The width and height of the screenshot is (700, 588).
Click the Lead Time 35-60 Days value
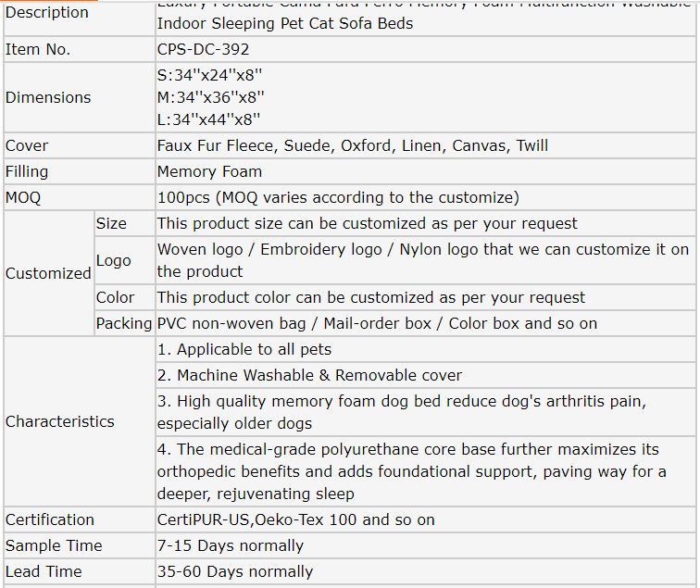point(235,571)
